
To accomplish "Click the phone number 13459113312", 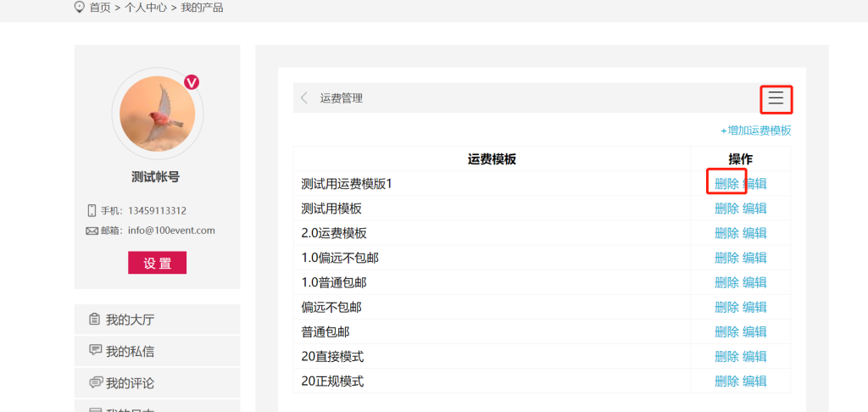I will point(157,210).
